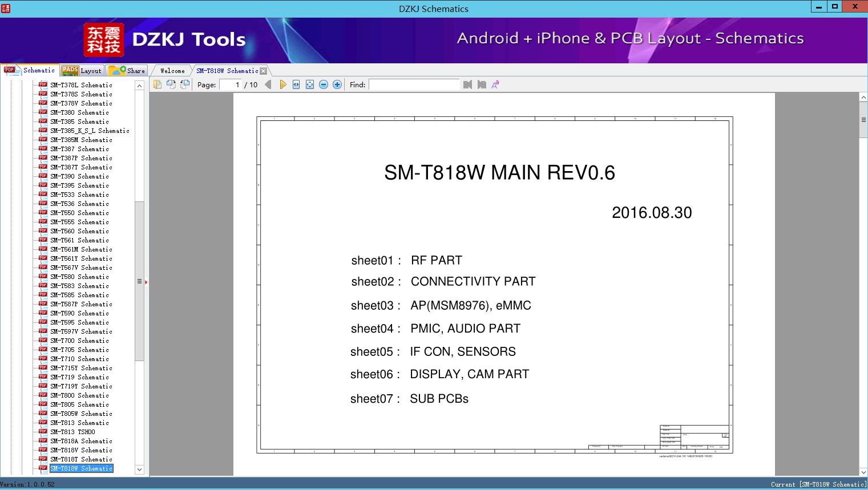868x490 pixels.
Task: Click the PDF icon beside SM-T813 TSHOO
Action: 43,432
